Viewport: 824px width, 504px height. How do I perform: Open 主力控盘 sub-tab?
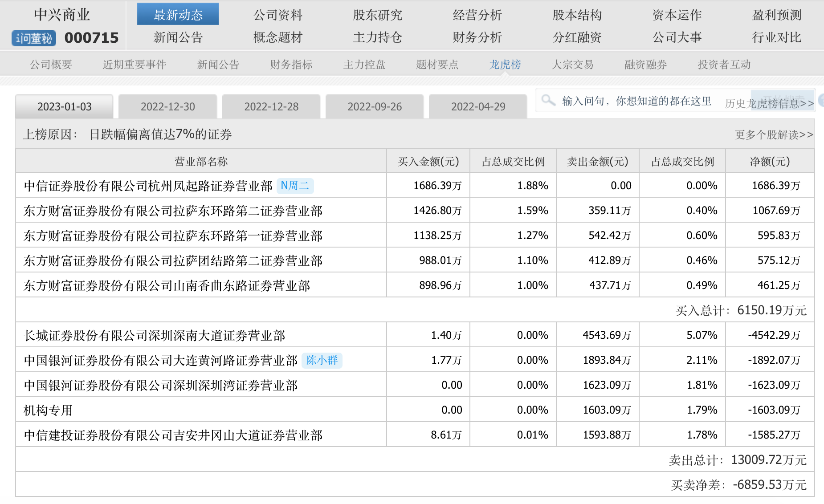(x=364, y=65)
